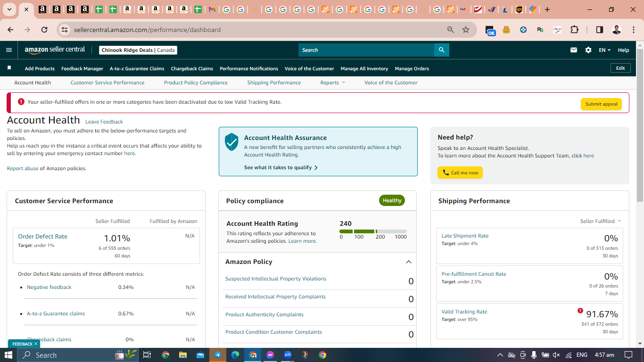Click the magnifier search button

[441, 50]
